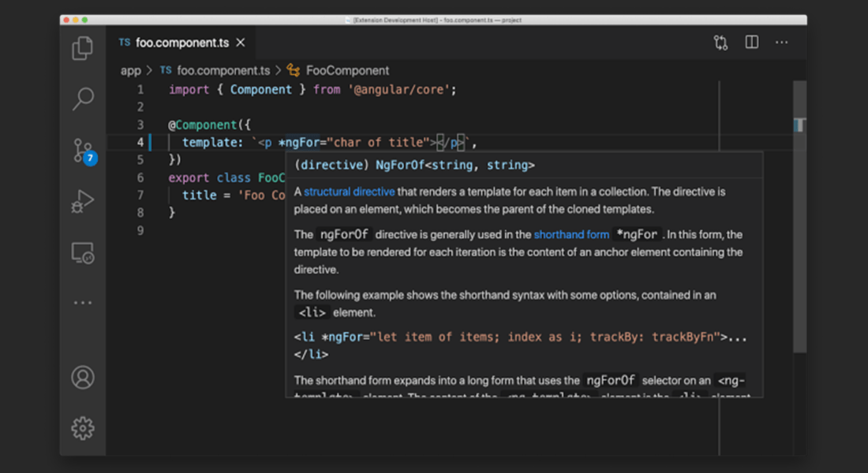Open the Remote Explorer view
Screen dimensions: 868x473
tap(82, 253)
